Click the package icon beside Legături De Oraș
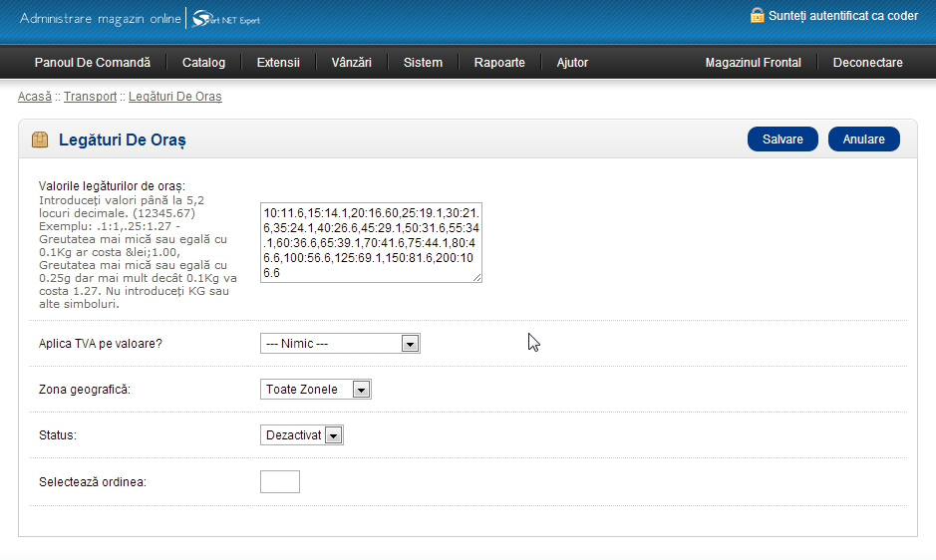 (40, 140)
